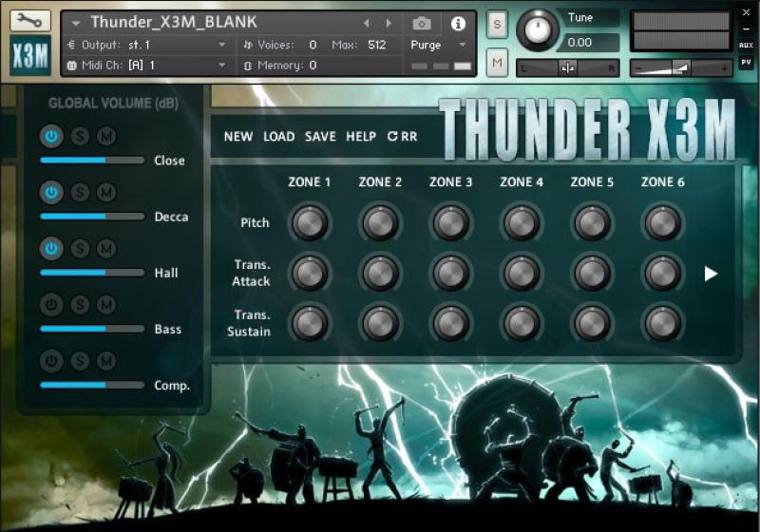Adjust the Decca volume slider
This screenshot has width=760, height=532.
point(92,216)
